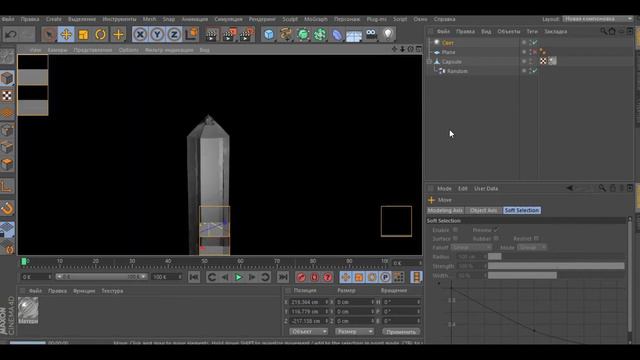The height and width of the screenshot is (360, 640).
Task: Select the Texture mode checker icon
Action: point(7,96)
